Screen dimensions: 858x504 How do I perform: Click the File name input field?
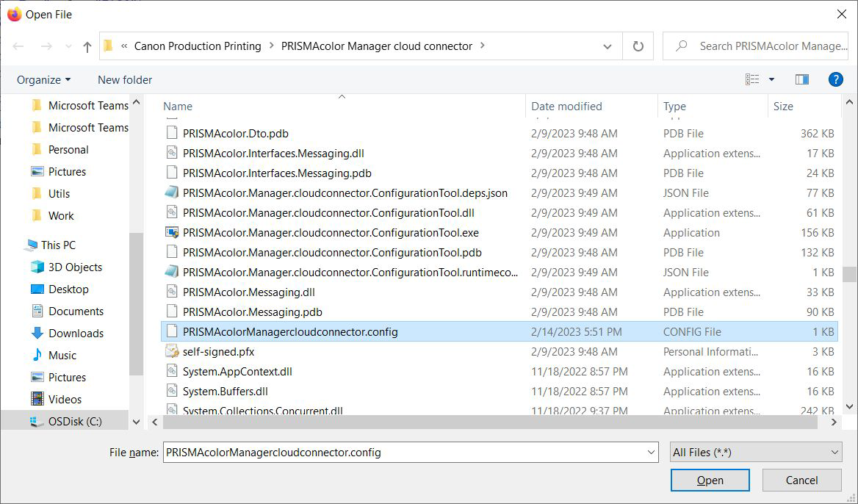point(404,453)
